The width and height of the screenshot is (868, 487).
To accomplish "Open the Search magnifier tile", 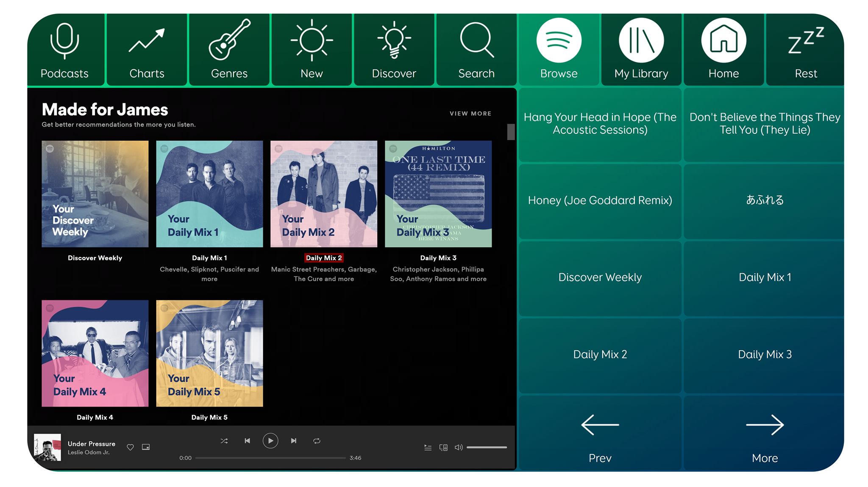I will [x=476, y=50].
